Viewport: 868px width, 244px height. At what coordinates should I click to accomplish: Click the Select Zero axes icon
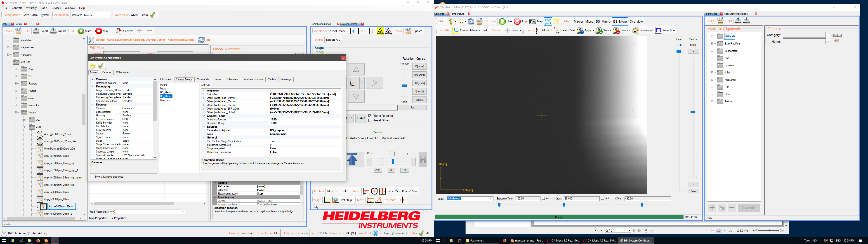557,30
